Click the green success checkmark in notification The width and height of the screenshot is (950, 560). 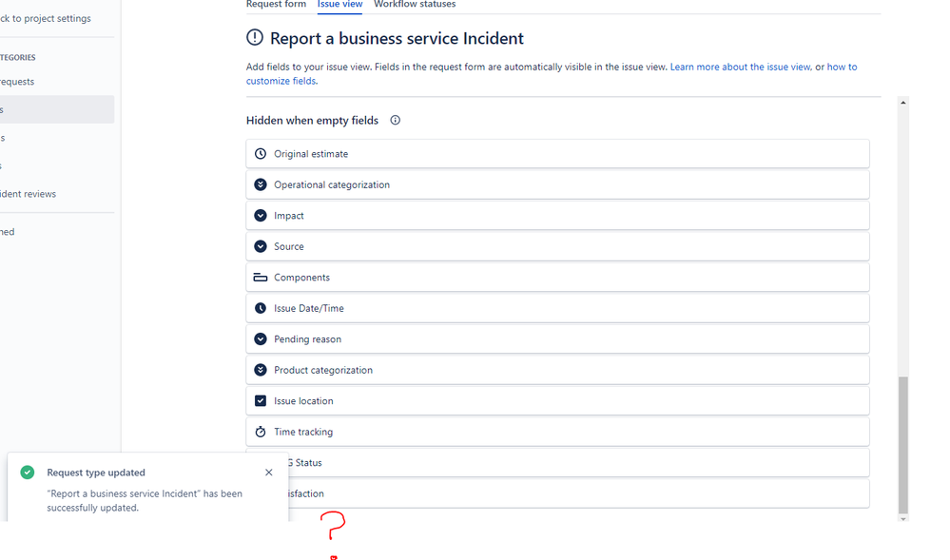[x=28, y=473]
